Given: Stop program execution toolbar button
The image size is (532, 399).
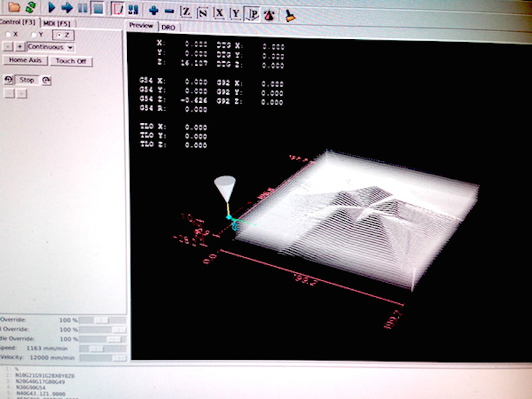Looking at the screenshot, I should pyautogui.click(x=98, y=8).
